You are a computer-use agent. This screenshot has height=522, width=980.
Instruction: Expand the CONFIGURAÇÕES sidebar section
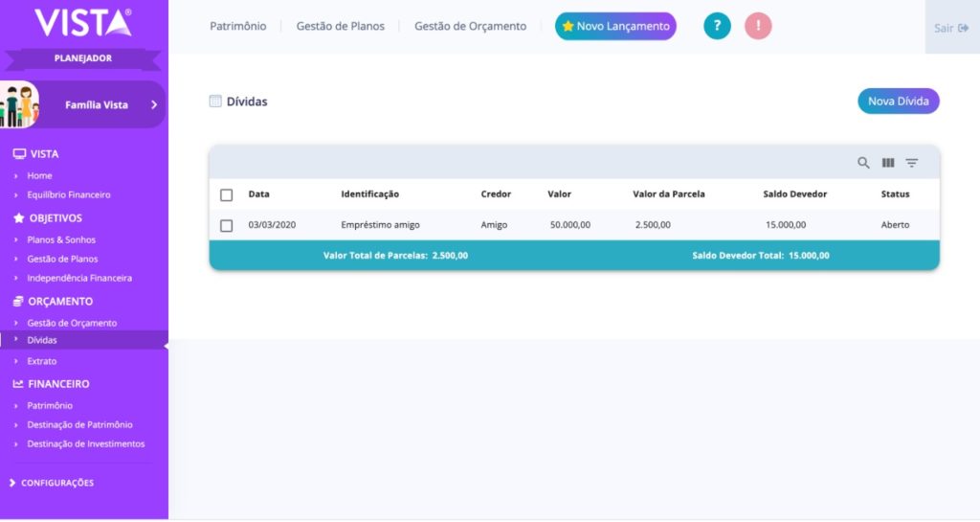pyautogui.click(x=57, y=483)
